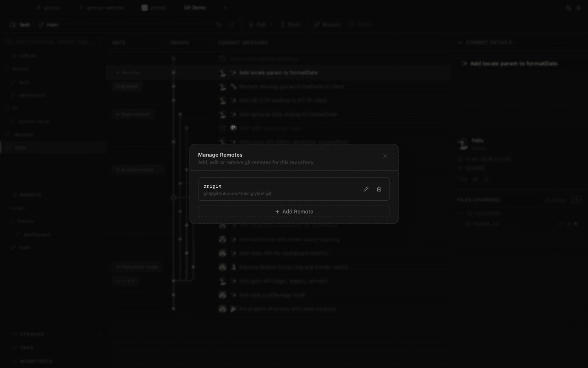Open the test repository selector
Screen dimensions: 588x368
click(20, 25)
